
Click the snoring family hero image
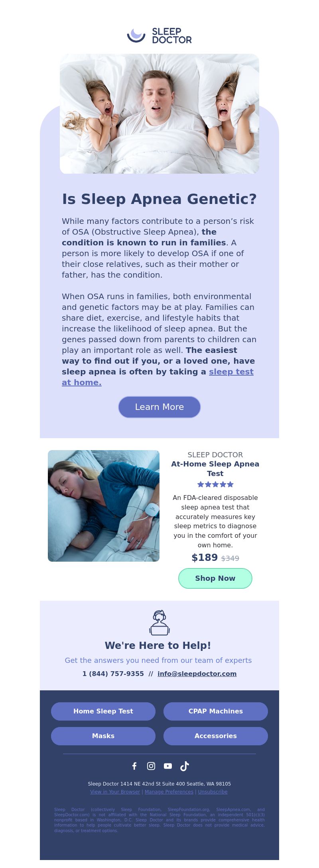tap(159, 114)
